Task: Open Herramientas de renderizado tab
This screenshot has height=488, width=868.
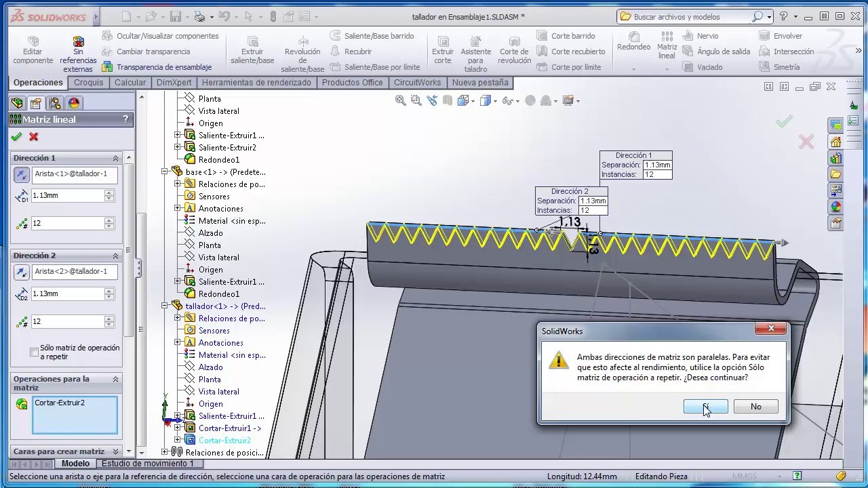Action: 256,83
